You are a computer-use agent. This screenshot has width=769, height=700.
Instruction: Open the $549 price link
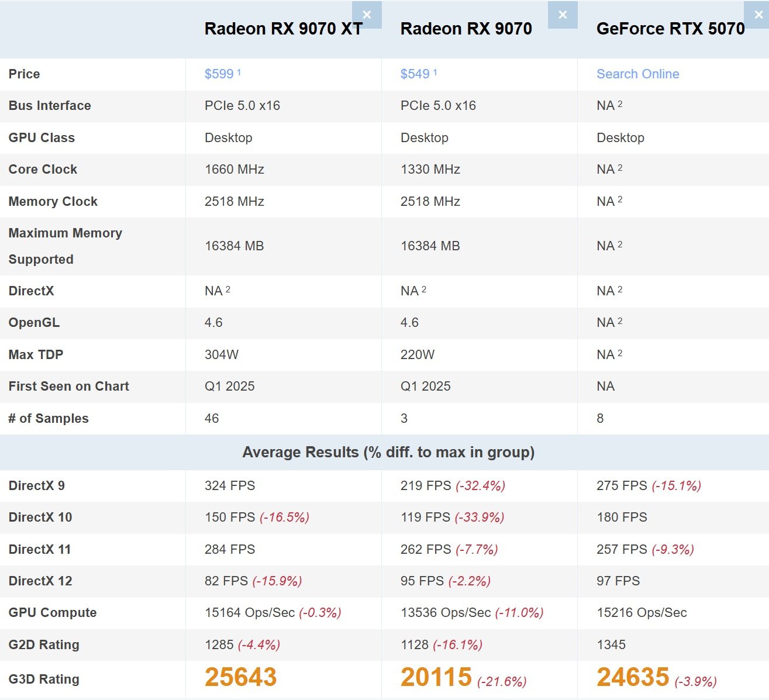click(415, 74)
